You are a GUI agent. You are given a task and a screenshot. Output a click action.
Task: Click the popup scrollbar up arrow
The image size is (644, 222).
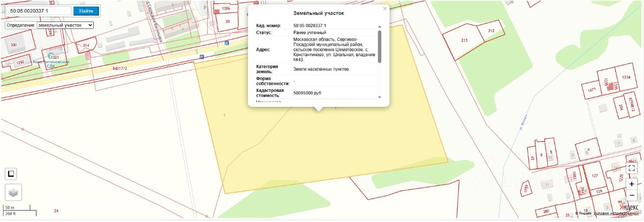click(379, 26)
